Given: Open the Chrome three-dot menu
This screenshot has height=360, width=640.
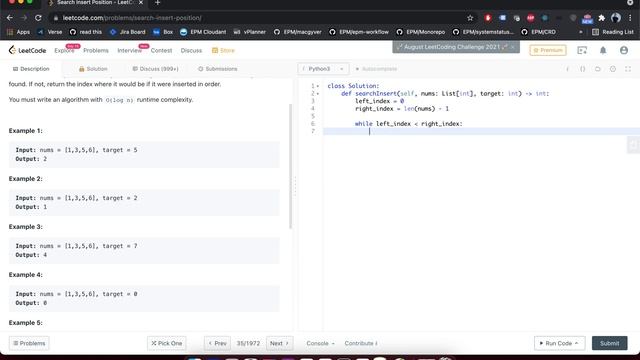Looking at the screenshot, I should point(631,18).
